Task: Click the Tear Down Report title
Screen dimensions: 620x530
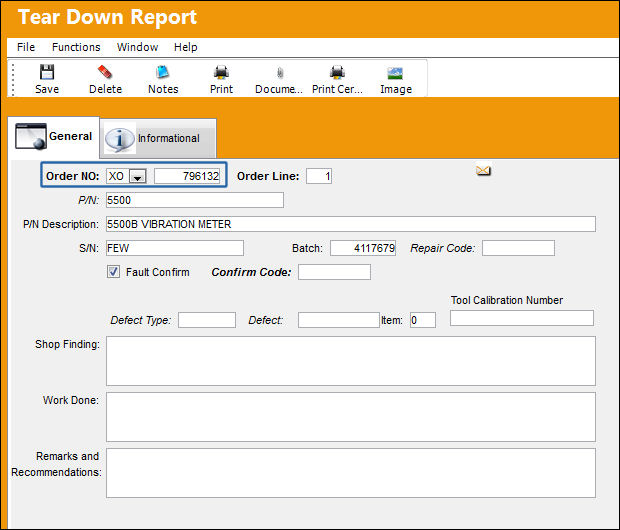Action: click(108, 17)
